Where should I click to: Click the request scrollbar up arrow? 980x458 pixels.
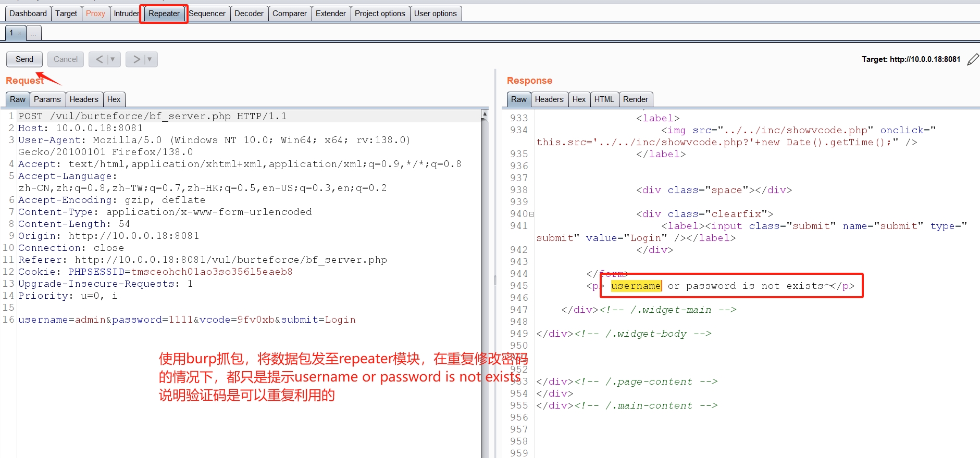[485, 113]
